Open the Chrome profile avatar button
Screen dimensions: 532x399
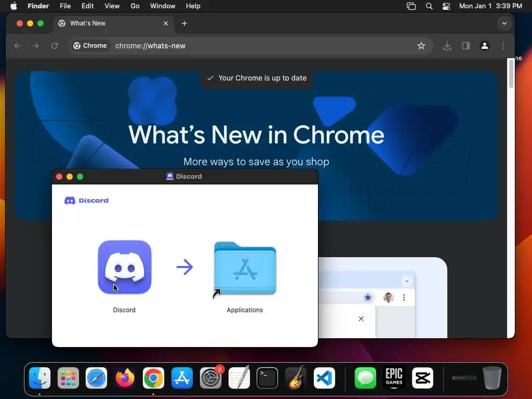pyautogui.click(x=485, y=46)
